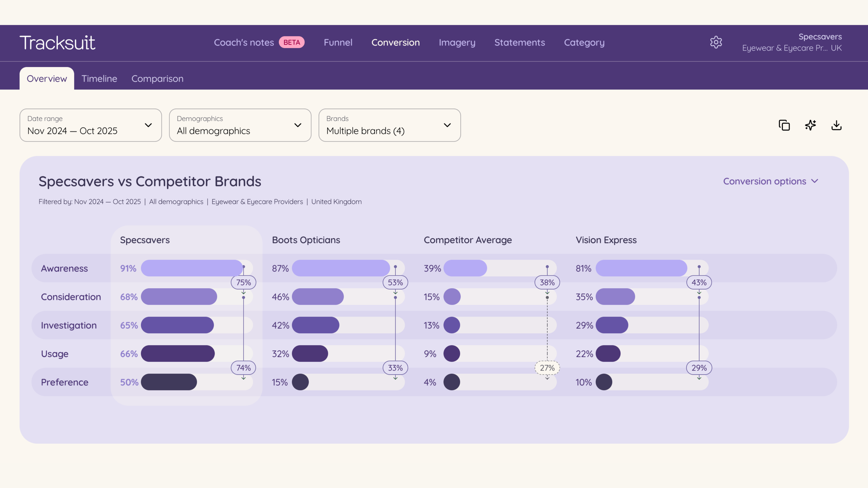Open the Brands multiple brands dropdown
This screenshot has height=488, width=868.
tap(389, 125)
